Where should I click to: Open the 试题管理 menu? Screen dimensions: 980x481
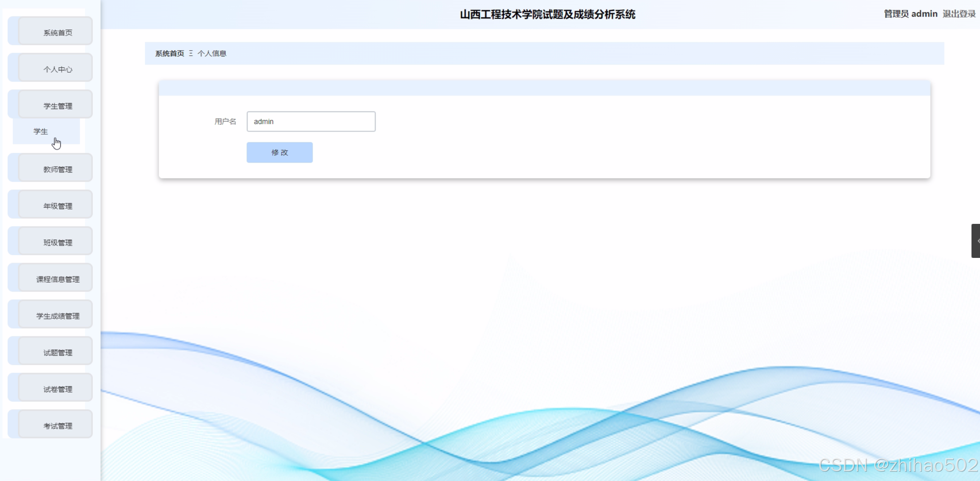point(57,353)
